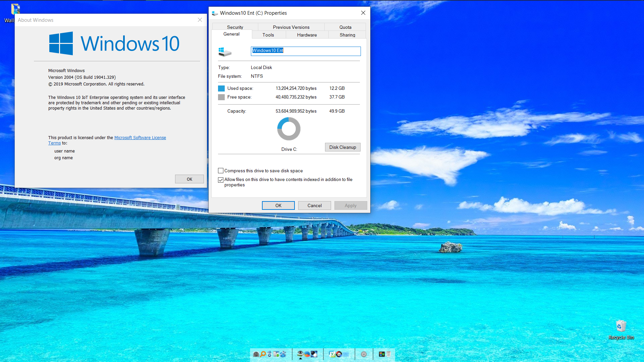The image size is (644, 362).
Task: Open the trash can dock icon
Action: tap(388, 354)
